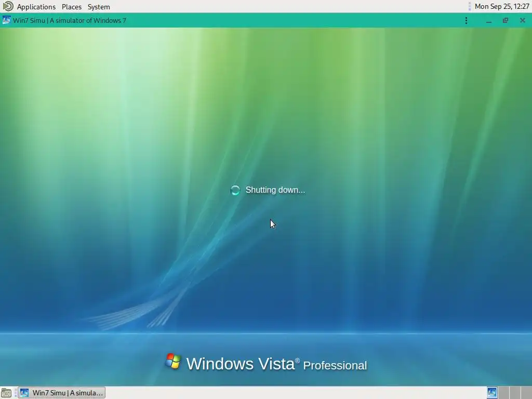Screen dimensions: 532x399
Task: Click the Show Desktop icon in bottom panel
Action: [6, 393]
